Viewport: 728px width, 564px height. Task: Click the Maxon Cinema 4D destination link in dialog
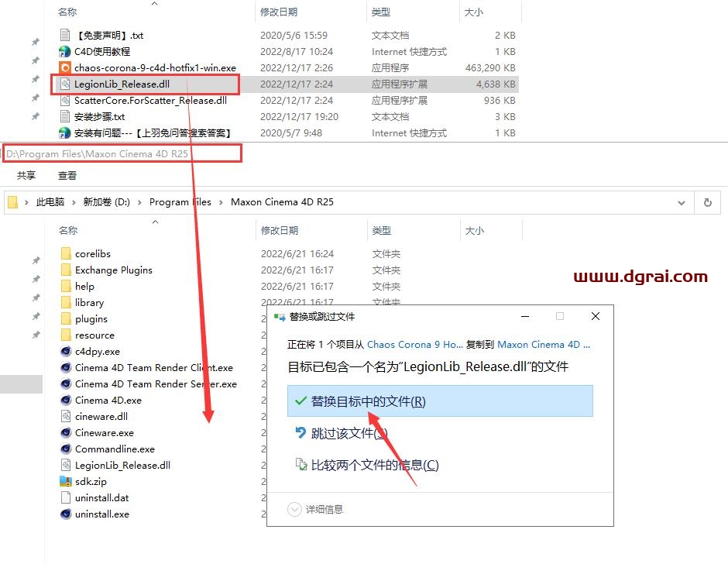point(543,345)
